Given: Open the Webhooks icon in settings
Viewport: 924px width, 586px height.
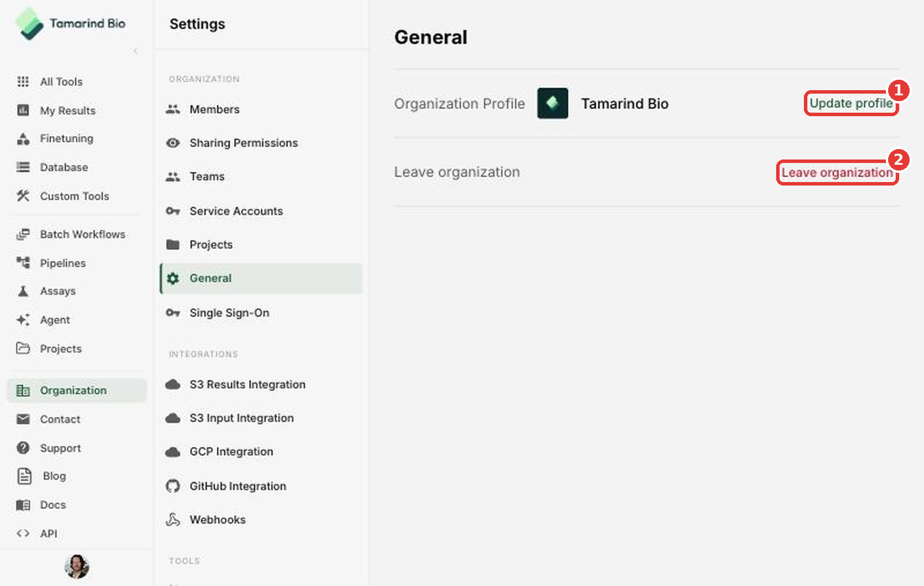Looking at the screenshot, I should [173, 520].
